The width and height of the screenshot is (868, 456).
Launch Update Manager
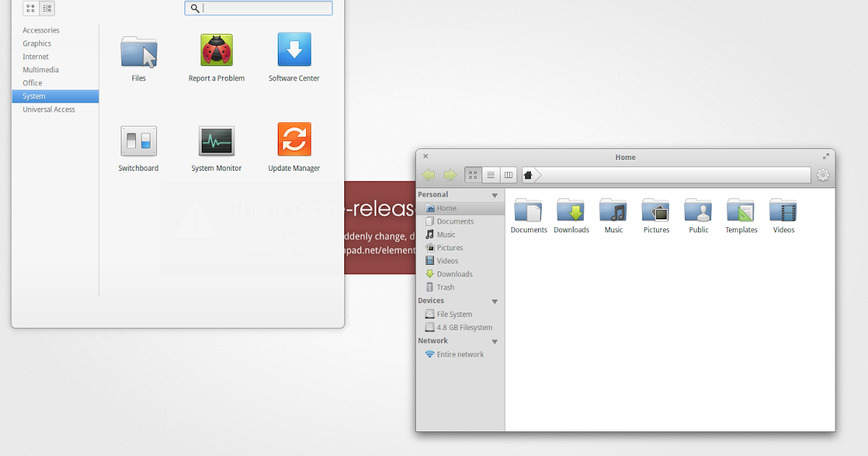[294, 141]
